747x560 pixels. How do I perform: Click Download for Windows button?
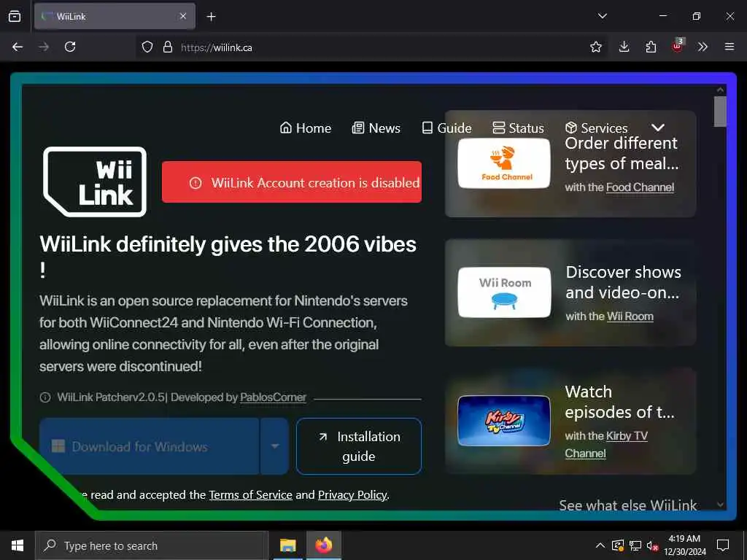pyautogui.click(x=149, y=446)
